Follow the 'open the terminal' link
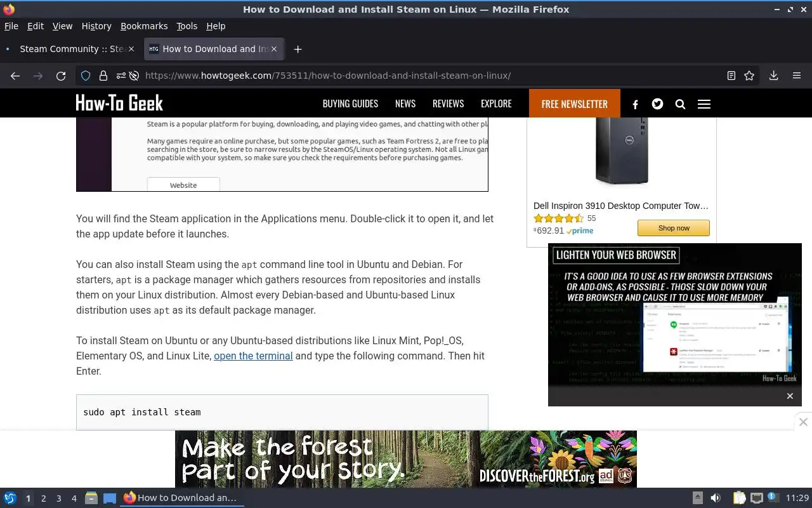Screen dimensions: 812x508 pos(253,356)
